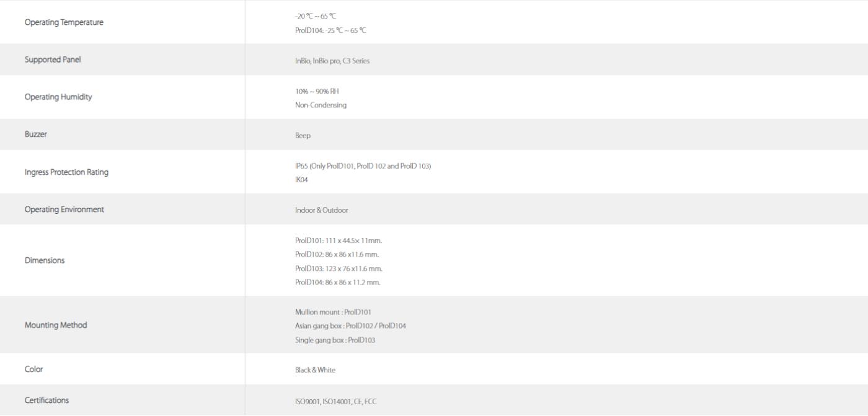This screenshot has height=416, width=868.
Task: Select the Operating Humidity label
Action: click(58, 97)
